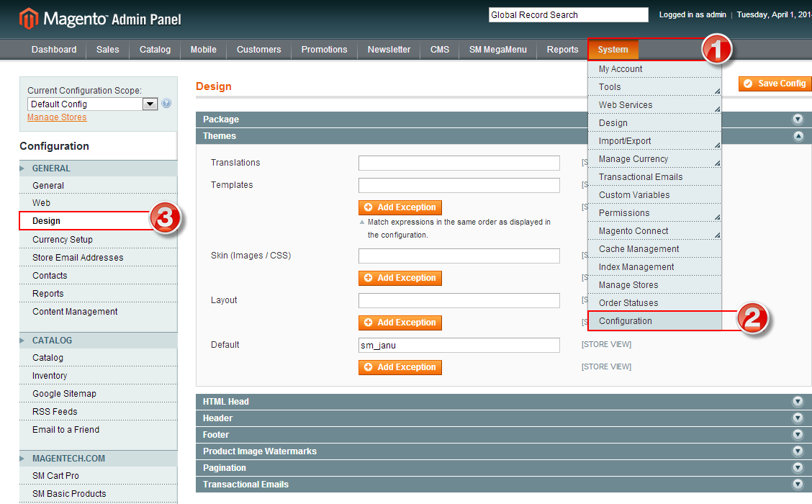Collapse the Themes section arrow

[x=798, y=135]
